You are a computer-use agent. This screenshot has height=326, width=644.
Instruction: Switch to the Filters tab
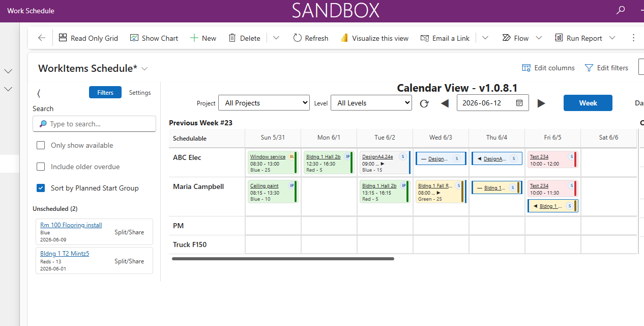[105, 92]
